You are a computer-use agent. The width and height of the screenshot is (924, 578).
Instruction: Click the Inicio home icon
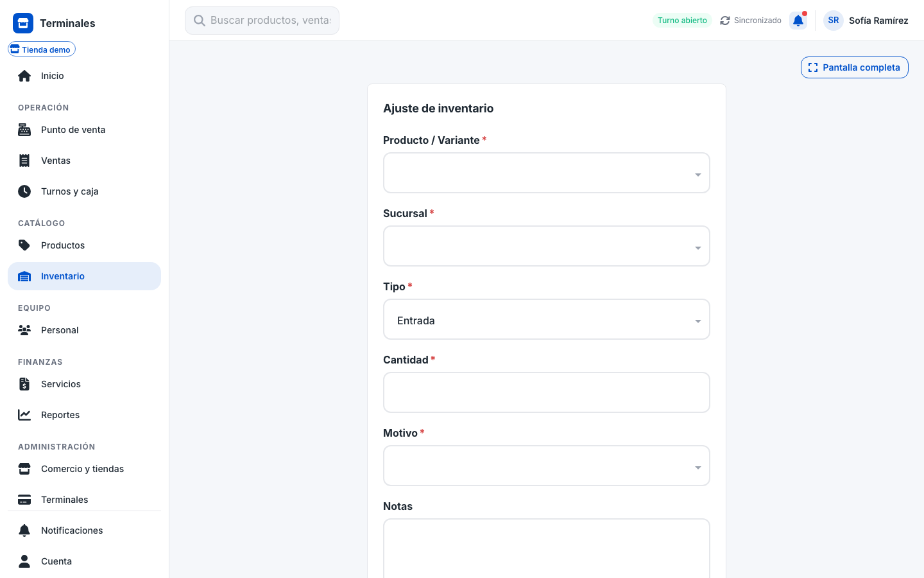pyautogui.click(x=24, y=76)
